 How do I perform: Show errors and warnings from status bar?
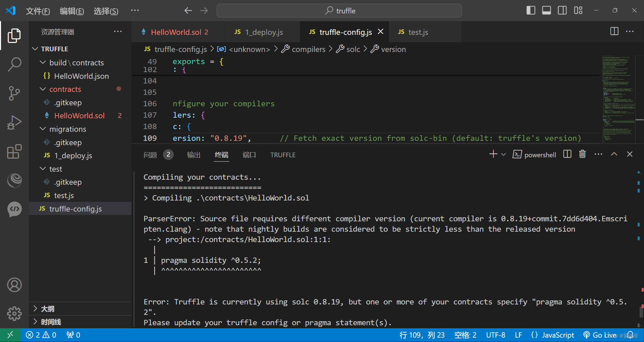[x=41, y=335]
